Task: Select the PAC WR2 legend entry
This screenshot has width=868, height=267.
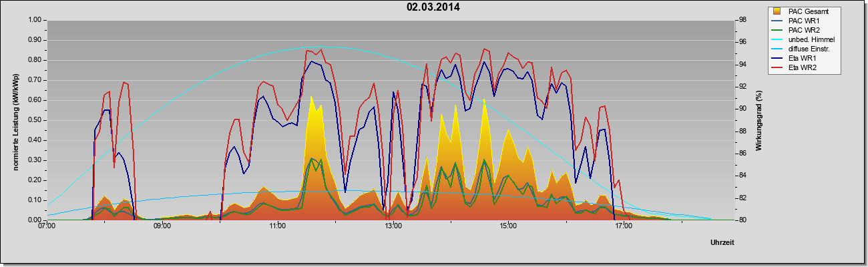Action: coord(804,30)
